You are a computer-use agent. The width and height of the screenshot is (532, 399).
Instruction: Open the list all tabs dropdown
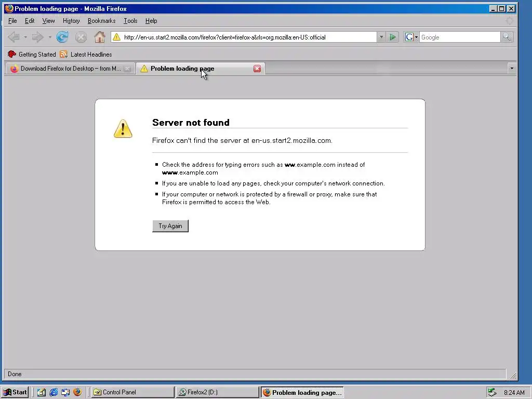coord(512,69)
